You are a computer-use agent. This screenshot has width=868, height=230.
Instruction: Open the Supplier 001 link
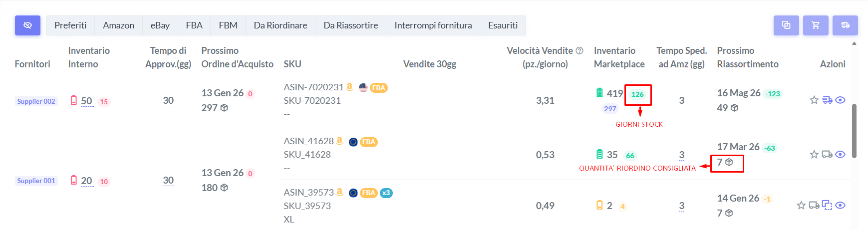coord(36,181)
